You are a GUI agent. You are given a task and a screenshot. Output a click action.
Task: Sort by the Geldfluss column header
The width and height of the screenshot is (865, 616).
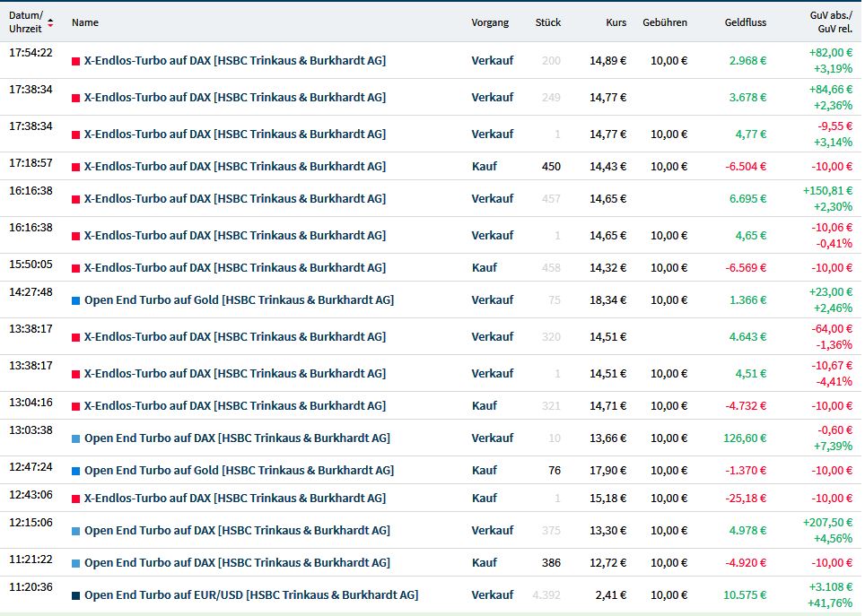click(745, 22)
